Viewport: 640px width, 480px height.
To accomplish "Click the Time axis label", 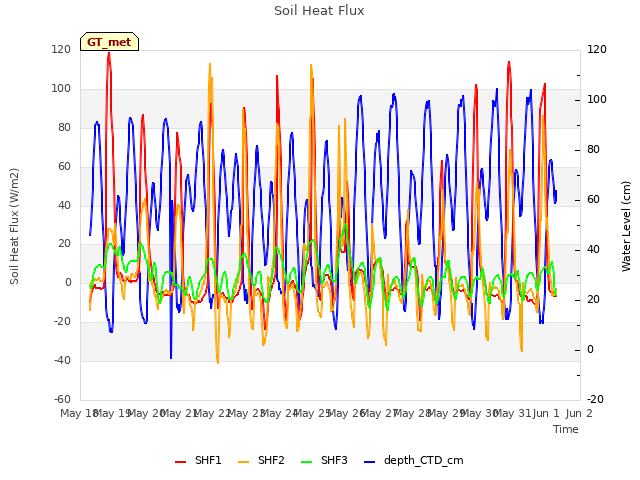I will 566,429.
